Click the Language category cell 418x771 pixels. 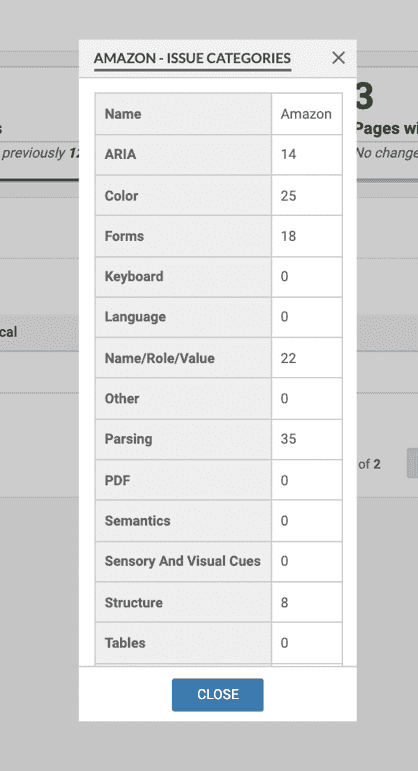coord(183,317)
